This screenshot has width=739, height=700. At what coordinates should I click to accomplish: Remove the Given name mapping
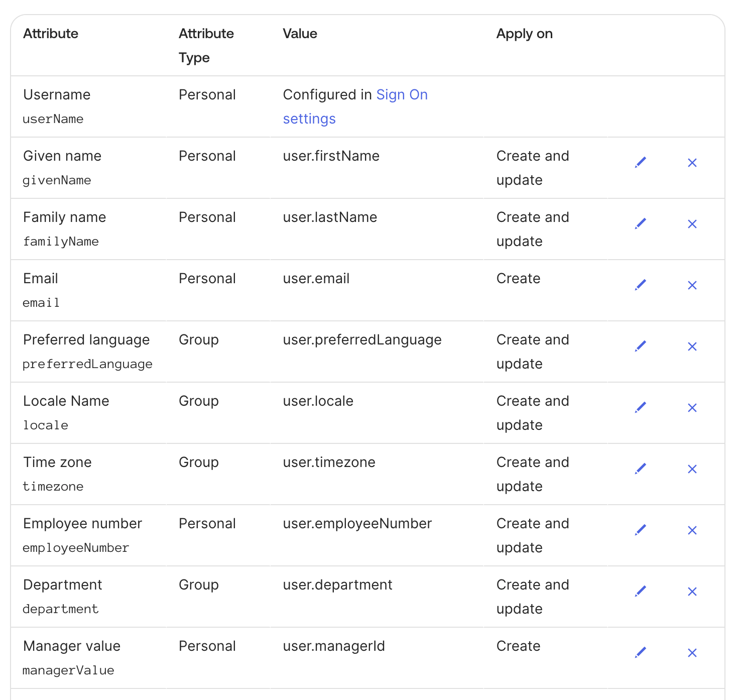(692, 163)
